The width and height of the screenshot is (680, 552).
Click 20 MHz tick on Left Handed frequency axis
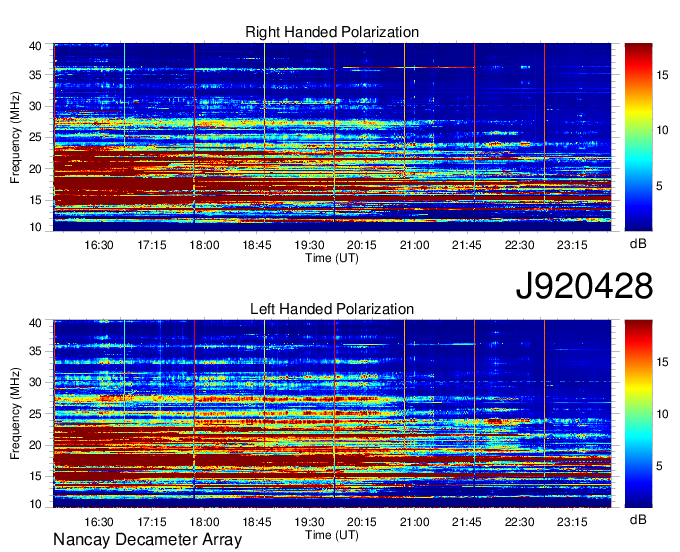pyautogui.click(x=35, y=445)
